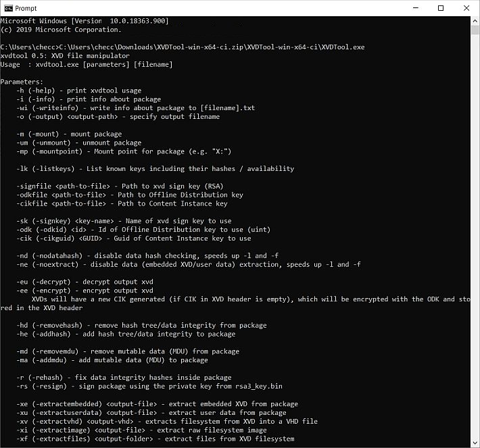The width and height of the screenshot is (480, 448).
Task: Click the '-ma (-addmdu)' parameter line
Action: coord(112,360)
